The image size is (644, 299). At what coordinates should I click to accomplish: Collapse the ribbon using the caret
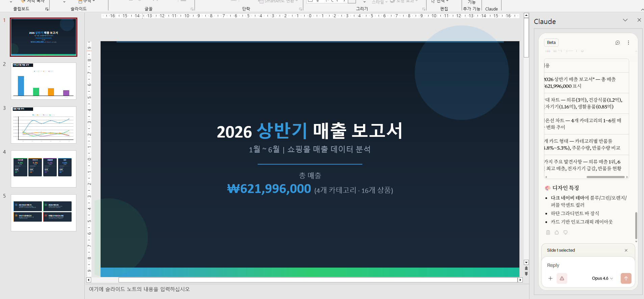click(x=642, y=9)
